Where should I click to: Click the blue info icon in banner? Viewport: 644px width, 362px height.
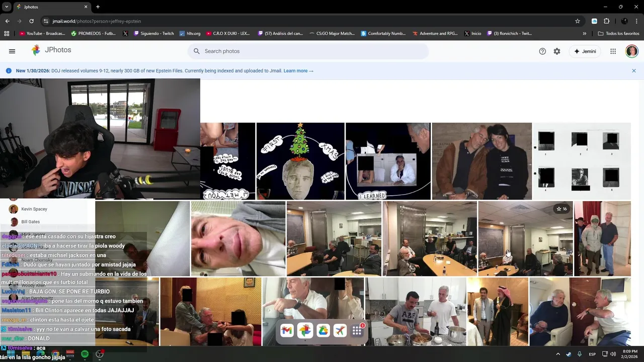point(9,71)
